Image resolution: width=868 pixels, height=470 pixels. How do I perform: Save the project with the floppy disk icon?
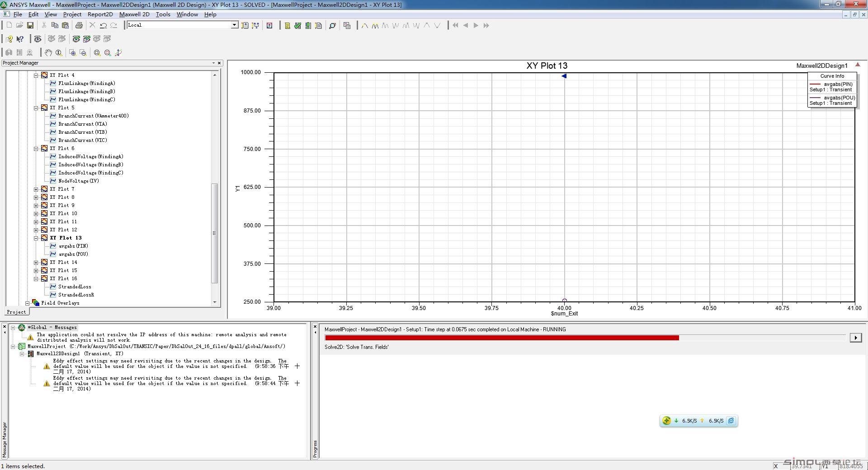(x=30, y=25)
